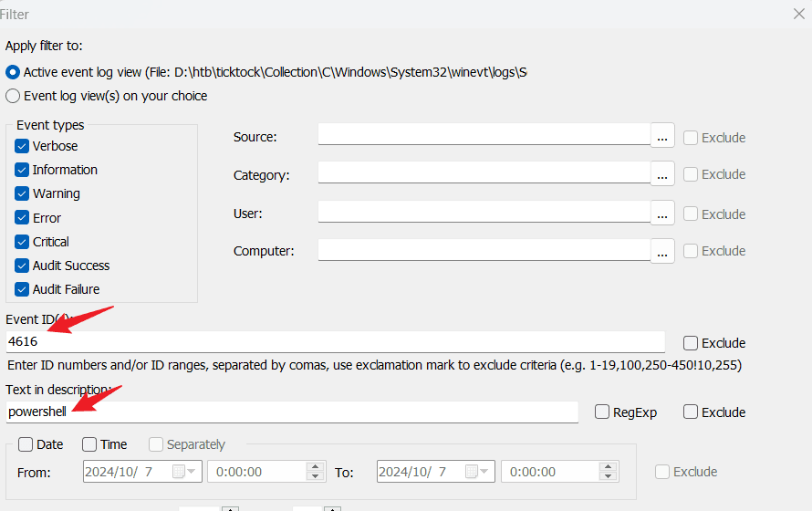Viewport: 812px width, 511px height.
Task: Open the From date dropdown calendar
Action: [x=190, y=472]
